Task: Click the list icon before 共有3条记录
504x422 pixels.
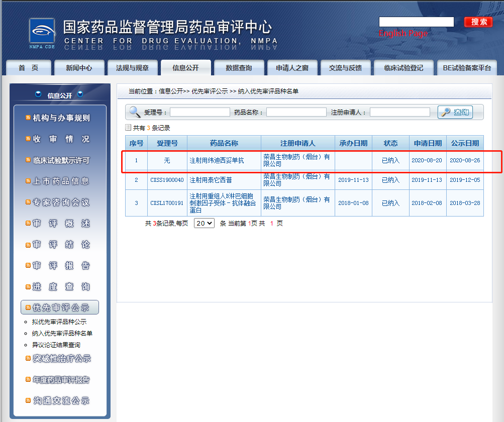Action: 128,128
